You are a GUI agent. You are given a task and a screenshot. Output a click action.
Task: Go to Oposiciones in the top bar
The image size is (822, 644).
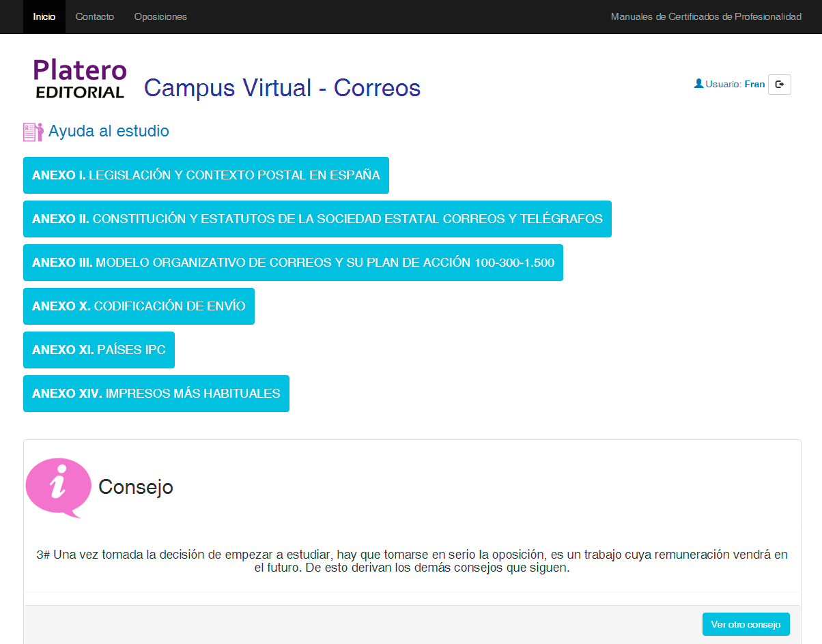point(160,16)
